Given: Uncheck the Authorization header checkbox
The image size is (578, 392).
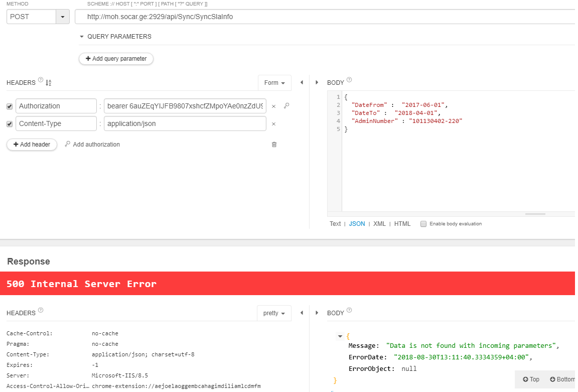Looking at the screenshot, I should click(x=10, y=106).
